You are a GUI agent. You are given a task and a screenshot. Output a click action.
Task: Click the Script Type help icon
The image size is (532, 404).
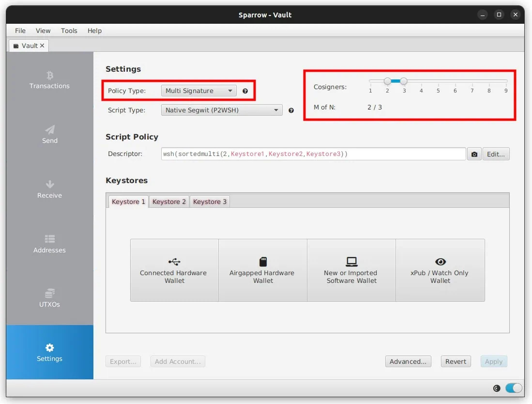tap(291, 110)
